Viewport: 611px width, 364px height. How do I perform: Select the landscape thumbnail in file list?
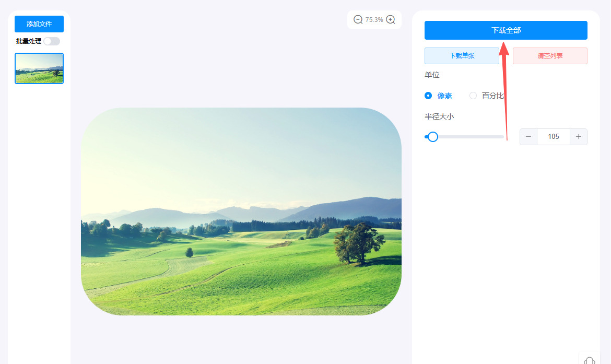[x=39, y=68]
